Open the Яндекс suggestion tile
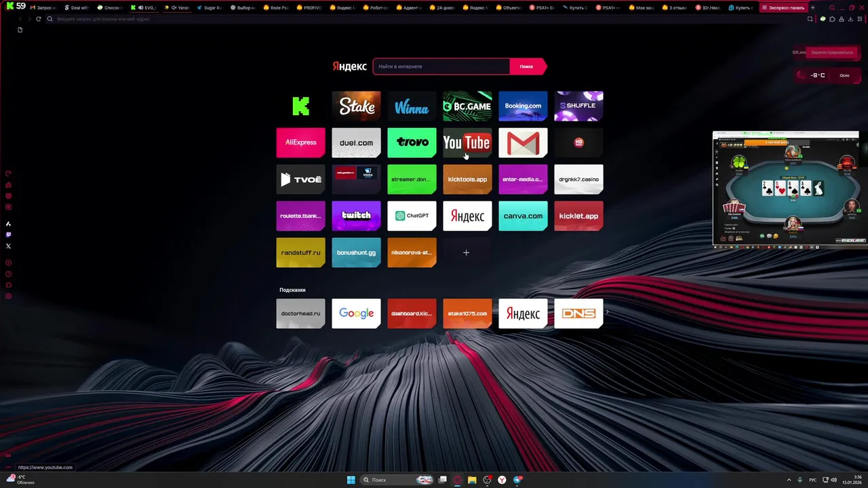Screen dimensions: 868x488 [523, 314]
